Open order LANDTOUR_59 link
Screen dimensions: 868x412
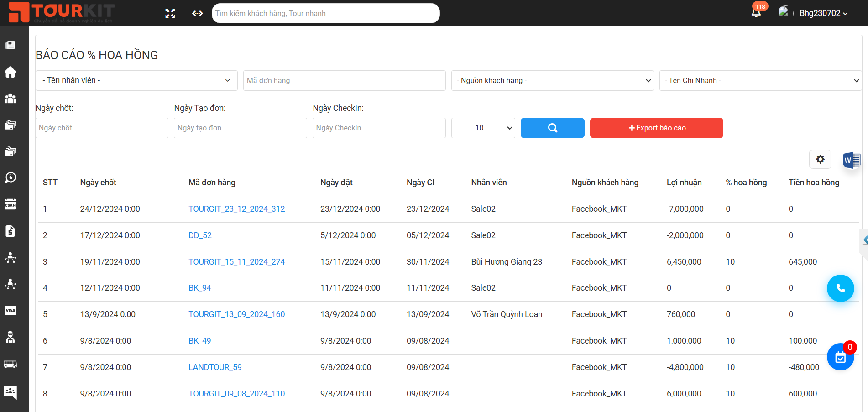tap(215, 367)
